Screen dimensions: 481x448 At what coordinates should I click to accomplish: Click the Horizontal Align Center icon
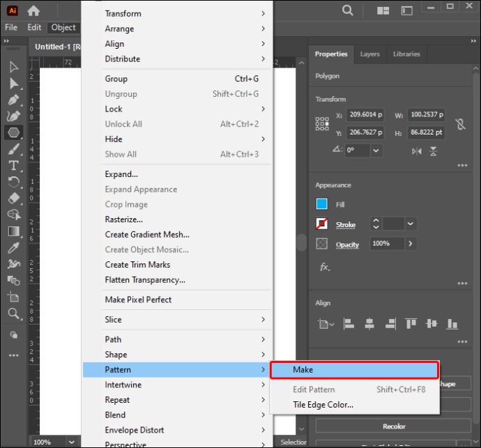coord(369,324)
